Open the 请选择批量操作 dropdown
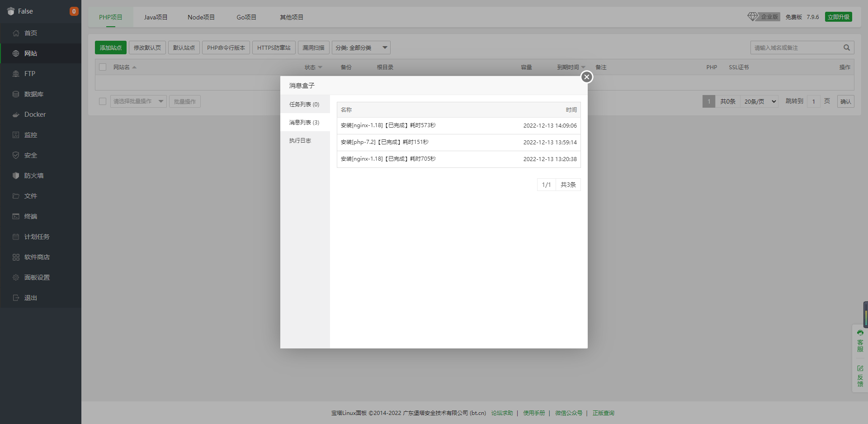Image resolution: width=868 pixels, height=424 pixels. tap(138, 101)
